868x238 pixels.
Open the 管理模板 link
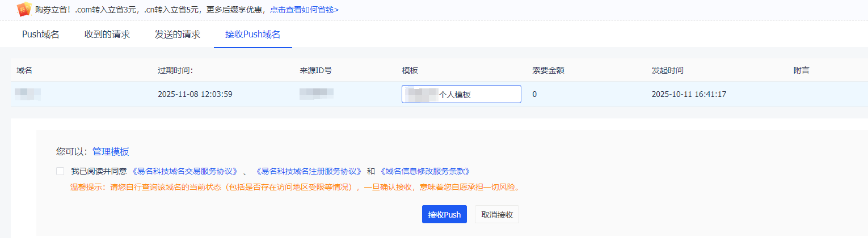pyautogui.click(x=111, y=151)
